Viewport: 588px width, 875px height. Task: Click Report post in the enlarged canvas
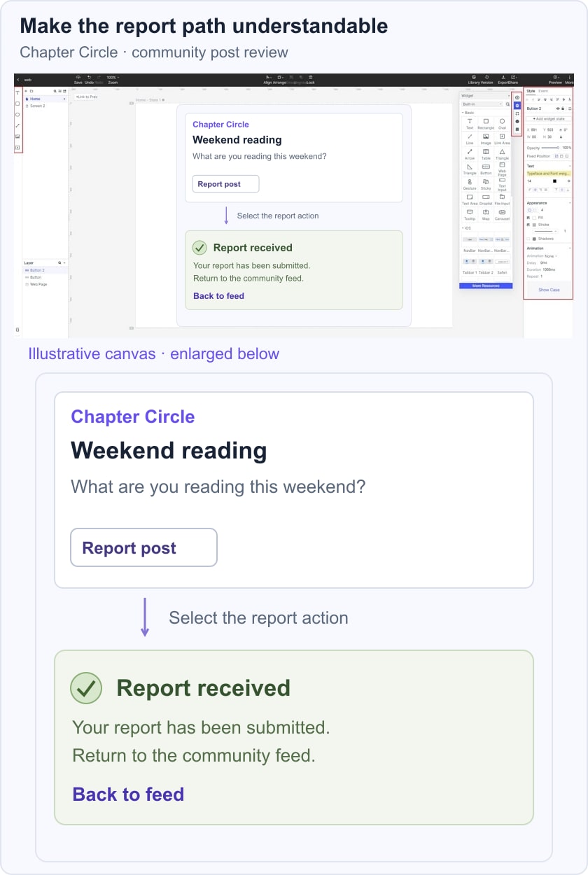(143, 547)
